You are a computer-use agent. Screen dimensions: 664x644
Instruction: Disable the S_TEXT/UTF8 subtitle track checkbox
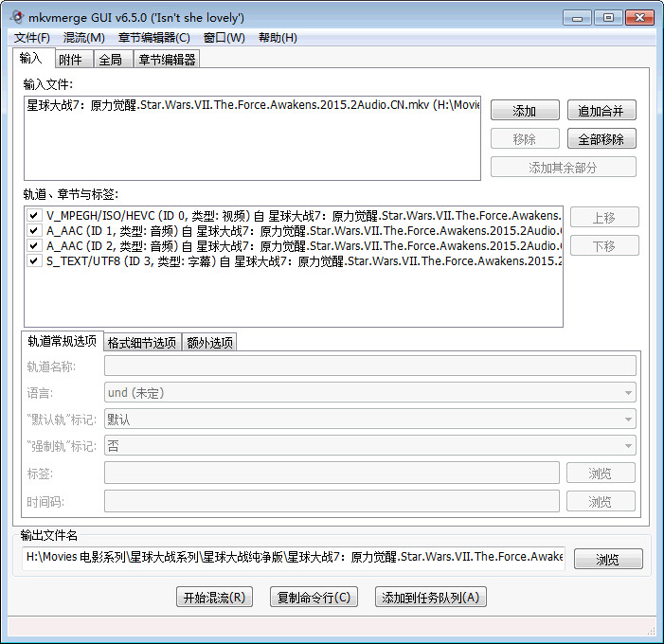pyautogui.click(x=34, y=260)
